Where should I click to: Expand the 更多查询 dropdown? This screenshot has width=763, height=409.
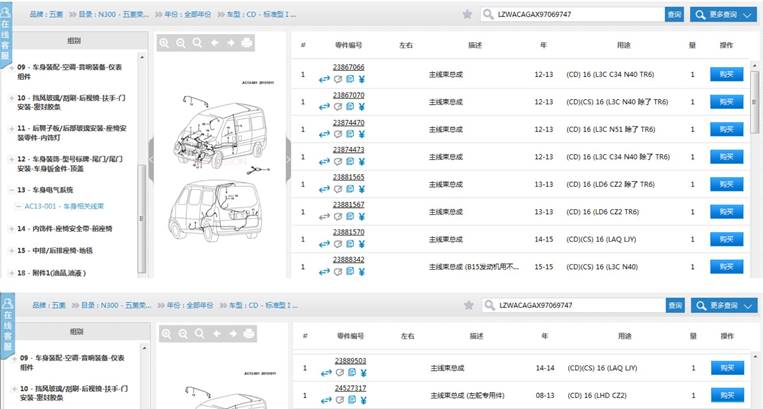pyautogui.click(x=725, y=15)
